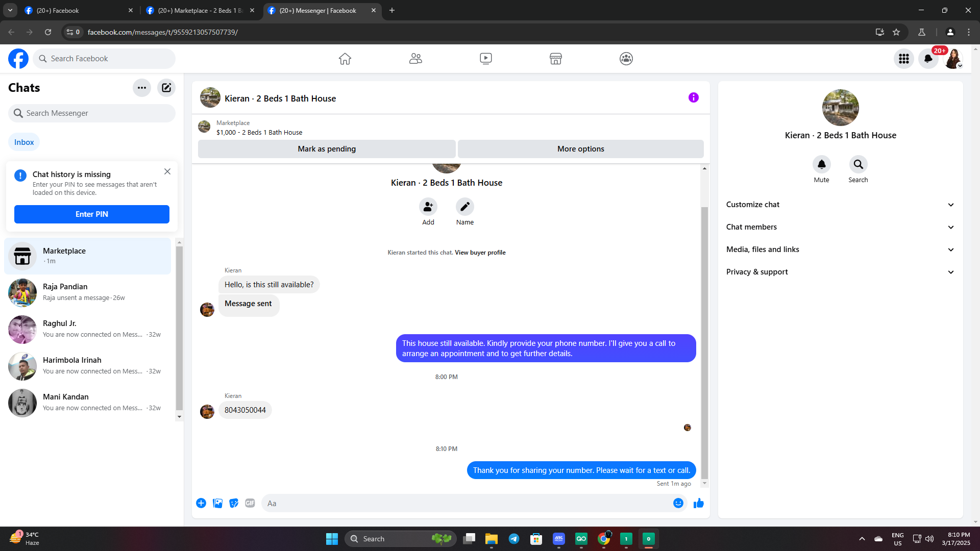Open a new browser tab
The height and width of the screenshot is (551, 980).
(x=392, y=10)
